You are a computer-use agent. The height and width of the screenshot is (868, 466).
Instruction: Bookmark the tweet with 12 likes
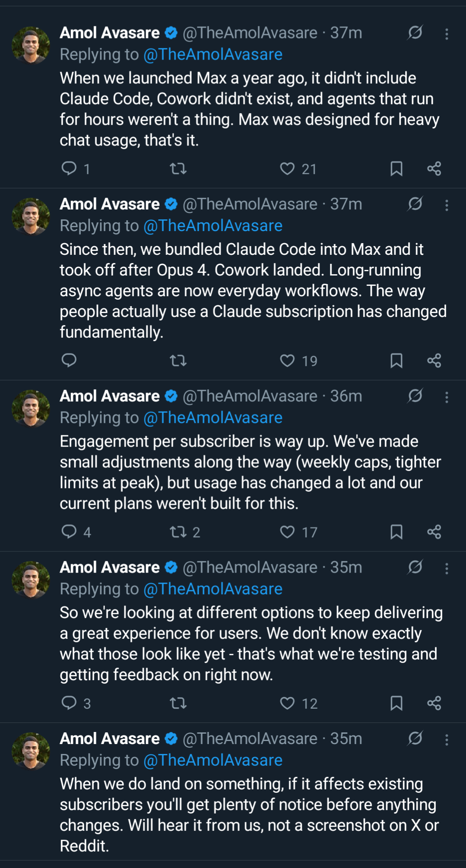pyautogui.click(x=396, y=703)
